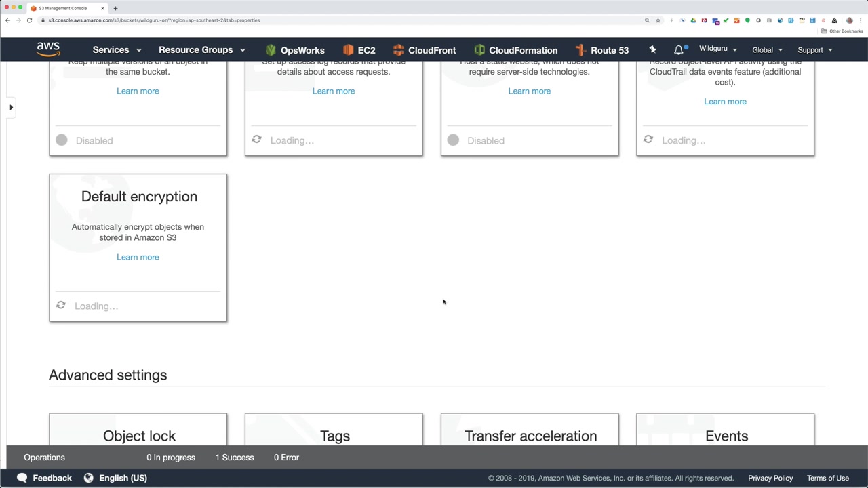This screenshot has width=868, height=488.
Task: Reload the page with the refresh icon
Action: [x=29, y=20]
